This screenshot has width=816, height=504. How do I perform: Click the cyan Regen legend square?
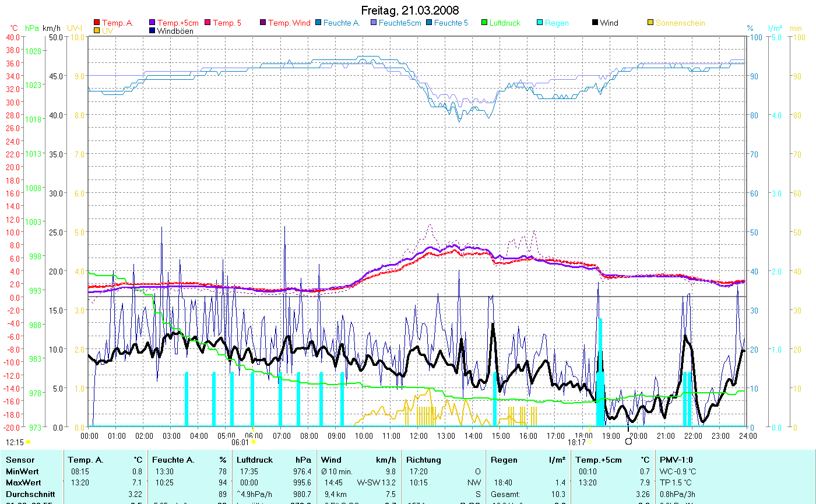(x=540, y=23)
